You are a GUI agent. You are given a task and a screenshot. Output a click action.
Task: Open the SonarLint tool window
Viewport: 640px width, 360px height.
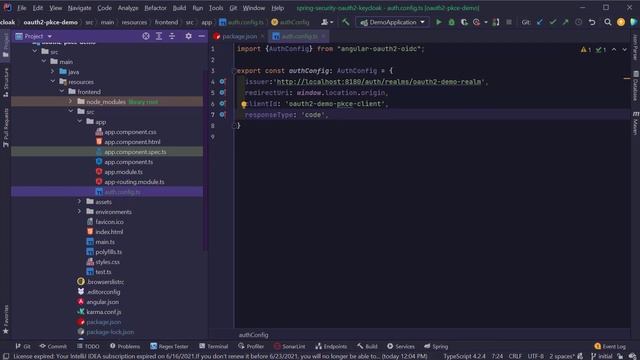click(x=289, y=346)
